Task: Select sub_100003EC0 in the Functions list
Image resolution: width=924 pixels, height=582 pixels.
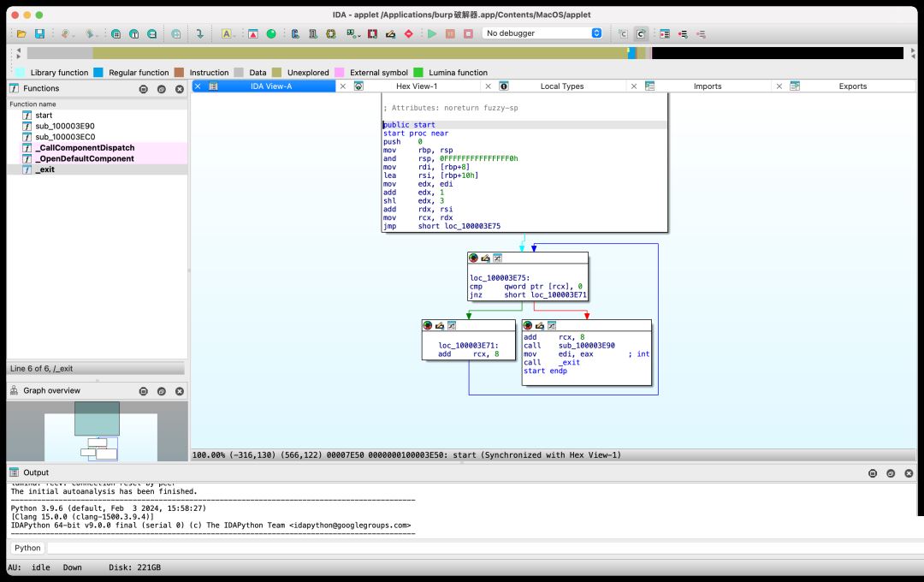Action: click(x=98, y=137)
